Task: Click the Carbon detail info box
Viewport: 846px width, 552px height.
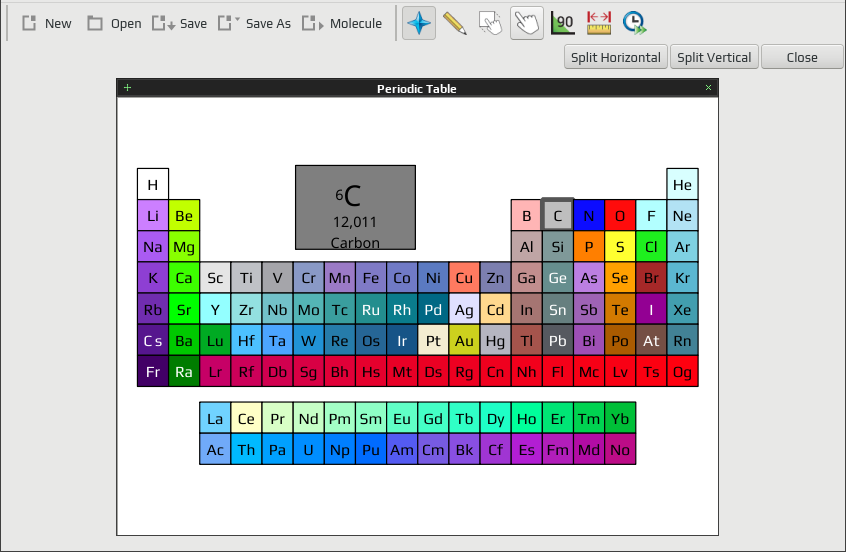Action: [356, 207]
